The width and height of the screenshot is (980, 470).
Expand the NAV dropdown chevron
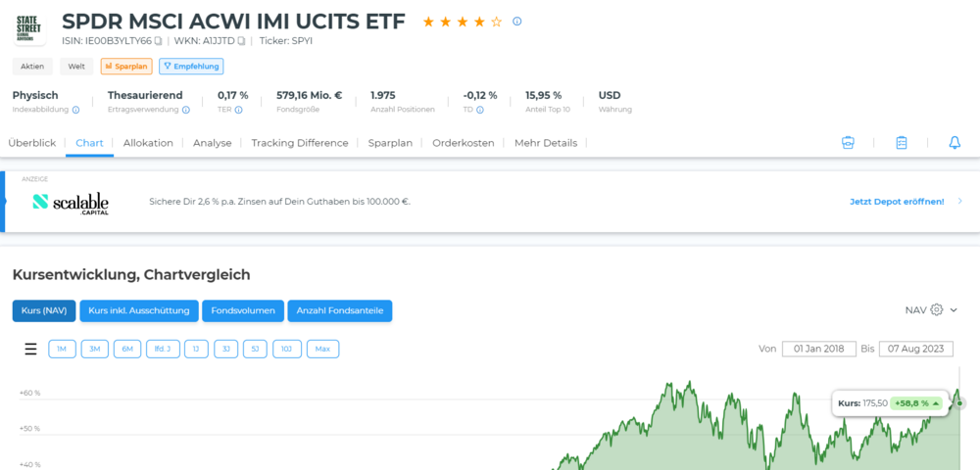click(x=954, y=310)
